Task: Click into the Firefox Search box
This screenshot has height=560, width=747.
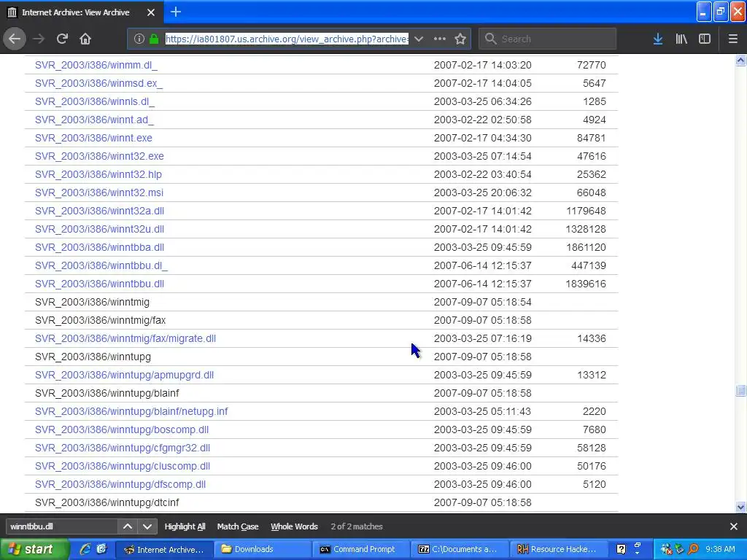Action: click(548, 39)
